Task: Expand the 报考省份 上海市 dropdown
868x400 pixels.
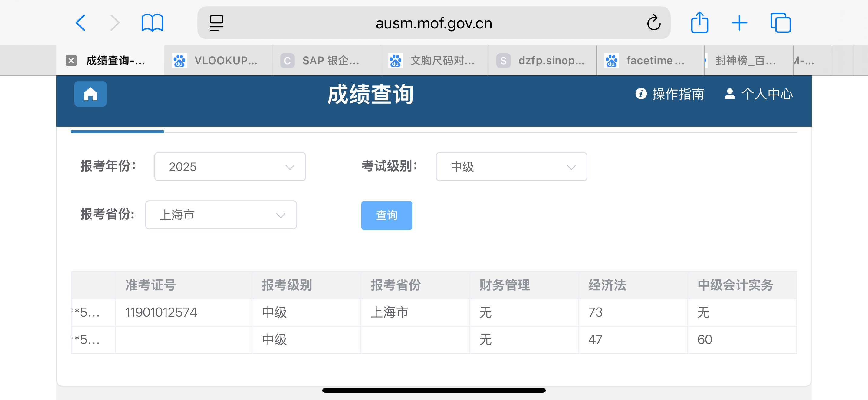Action: coord(221,215)
